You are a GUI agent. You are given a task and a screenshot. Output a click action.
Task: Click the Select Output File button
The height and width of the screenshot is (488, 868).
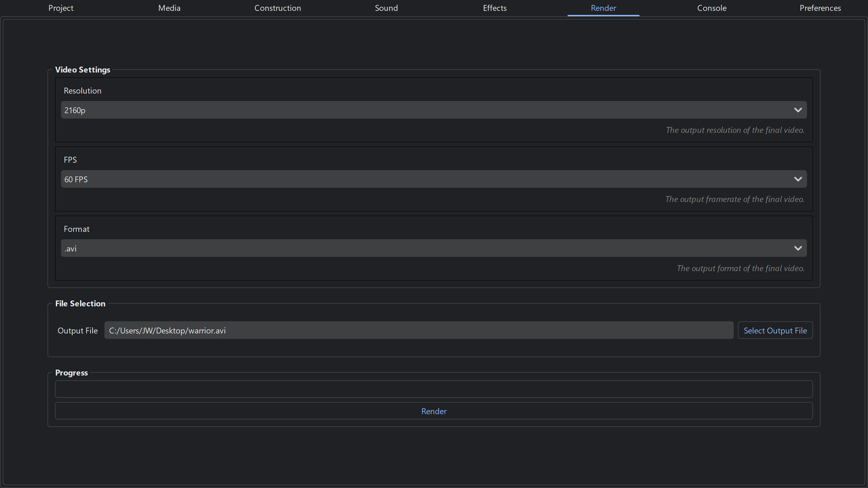tap(775, 330)
